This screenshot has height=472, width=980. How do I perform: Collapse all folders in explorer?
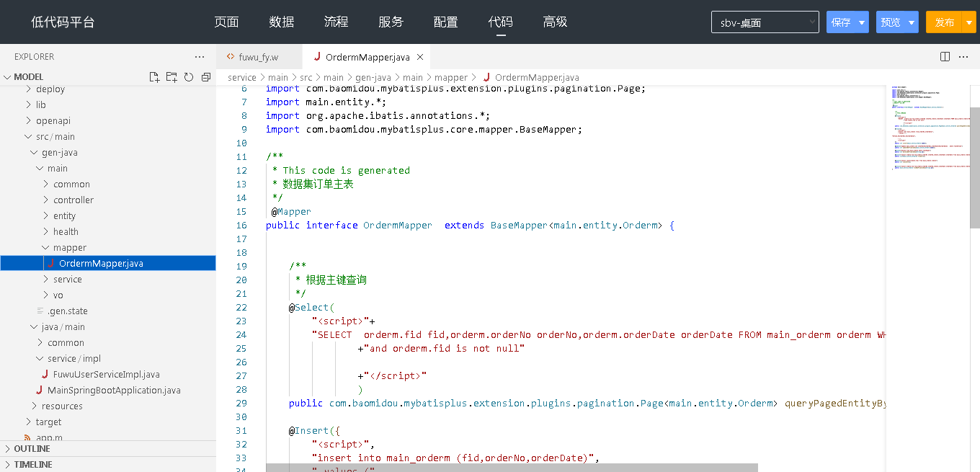[206, 77]
